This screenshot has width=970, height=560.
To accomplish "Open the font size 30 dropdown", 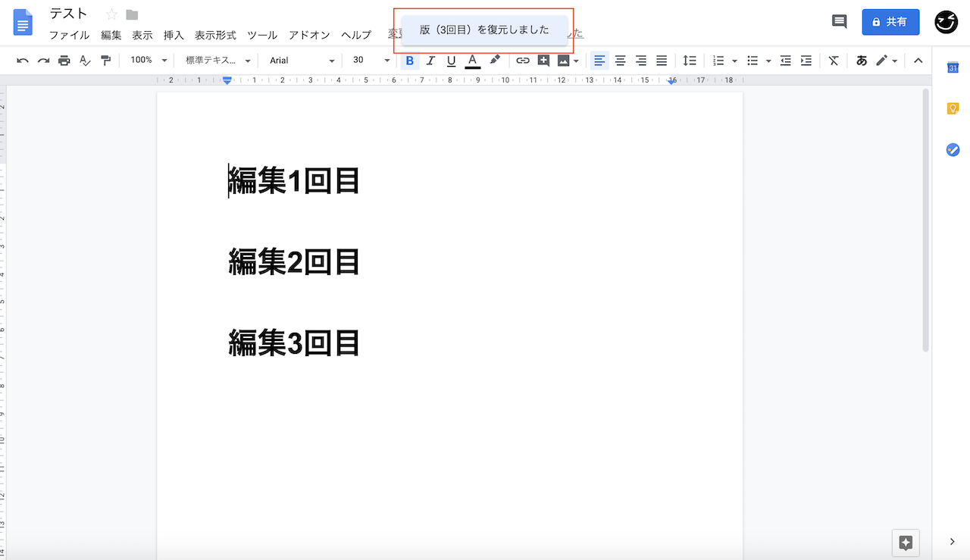I will 371,61.
